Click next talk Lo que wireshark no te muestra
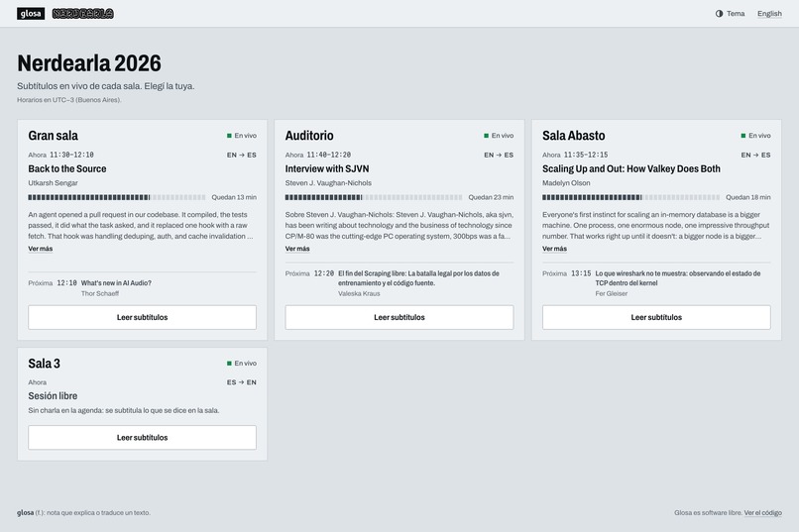799x532 pixels. 678,278
